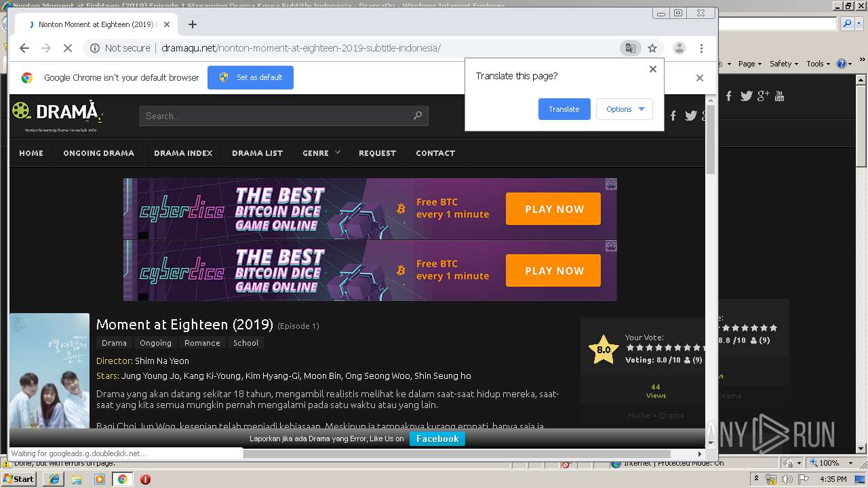Open ONGOING DRAMA menu item

99,153
